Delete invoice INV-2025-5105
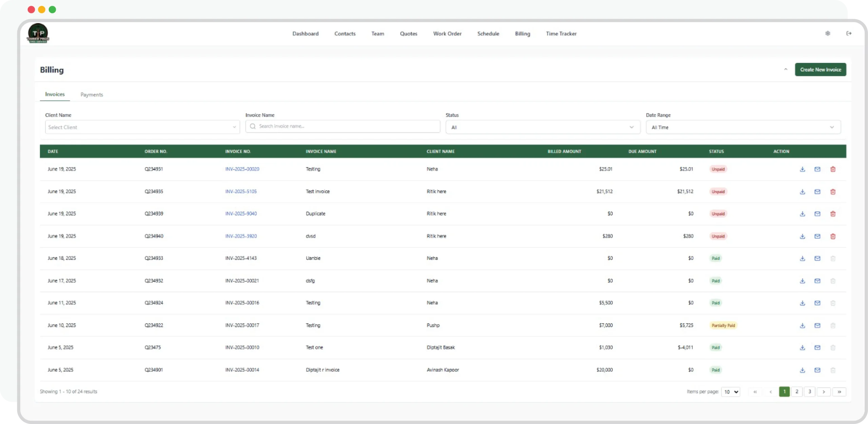Screen dimensions: 868x424 tap(833, 191)
